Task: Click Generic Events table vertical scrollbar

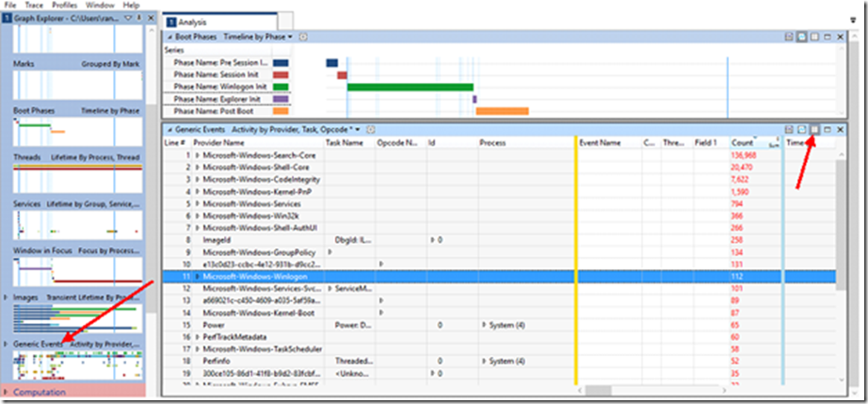Action: click(842, 225)
